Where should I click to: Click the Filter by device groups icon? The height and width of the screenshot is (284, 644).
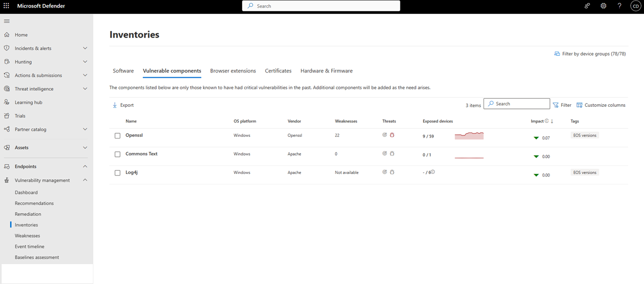click(x=557, y=54)
